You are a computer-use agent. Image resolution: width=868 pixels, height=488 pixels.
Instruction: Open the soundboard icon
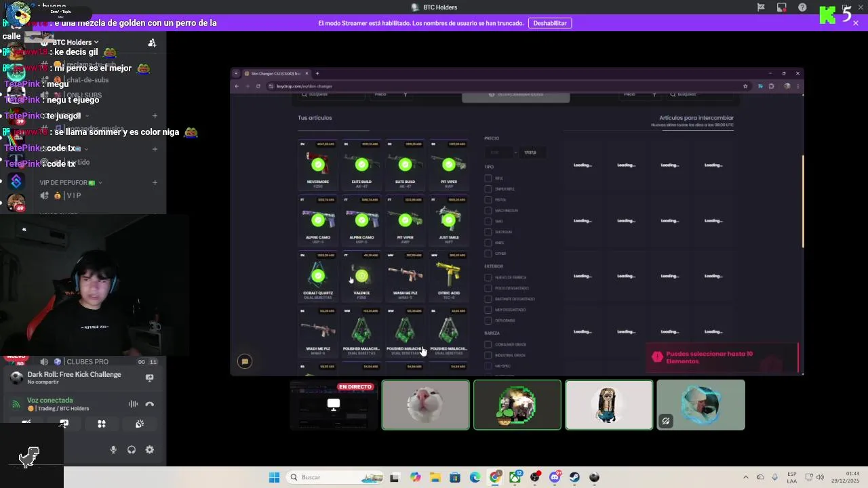pyautogui.click(x=140, y=424)
